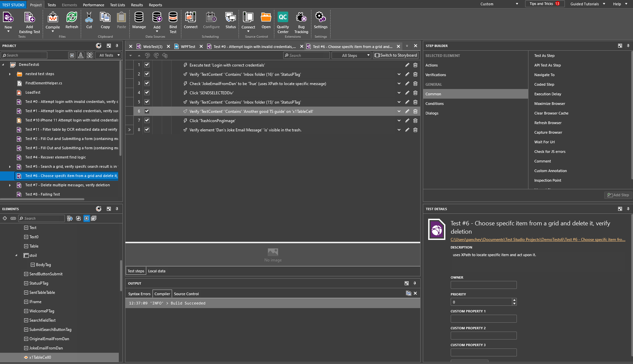Click the Add Step button
The width and height of the screenshot is (633, 364).
(x=618, y=195)
